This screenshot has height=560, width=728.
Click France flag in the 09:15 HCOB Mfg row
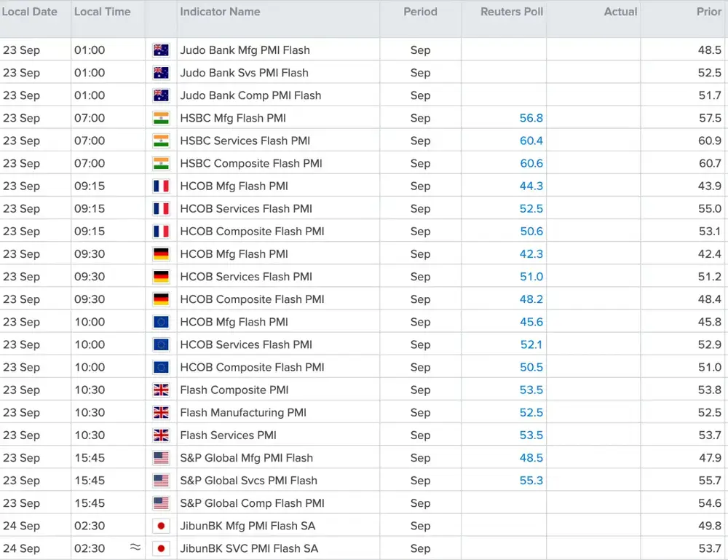pyautogui.click(x=161, y=186)
